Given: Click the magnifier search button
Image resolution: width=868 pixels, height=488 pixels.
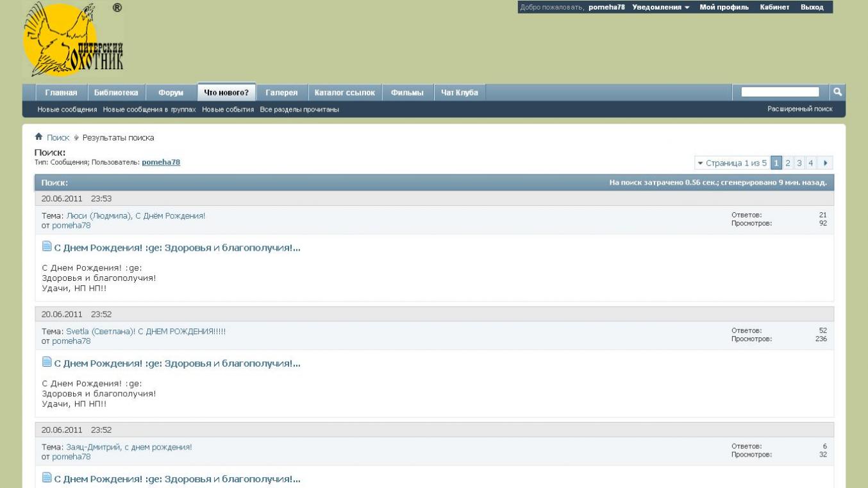Looking at the screenshot, I should pos(837,92).
